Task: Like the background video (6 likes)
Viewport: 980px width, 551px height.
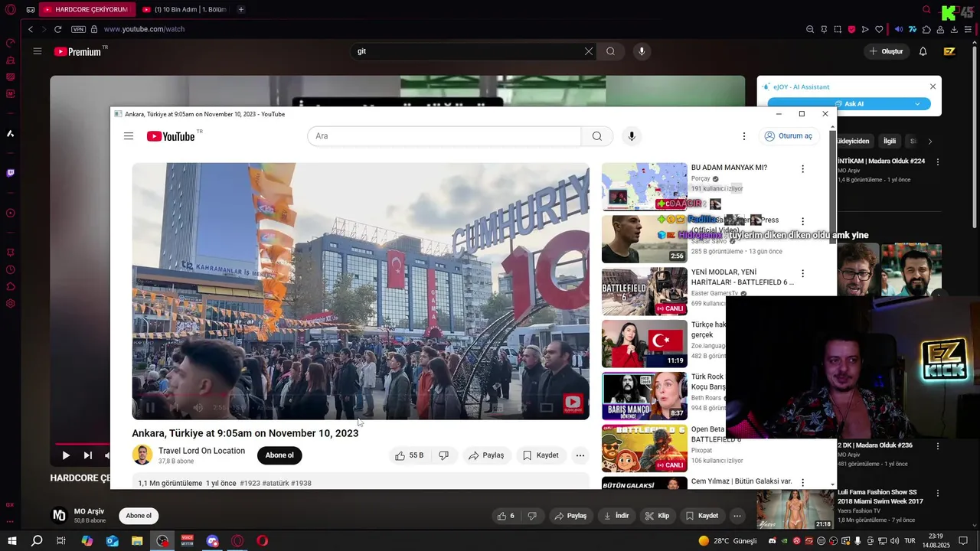Action: pos(505,516)
